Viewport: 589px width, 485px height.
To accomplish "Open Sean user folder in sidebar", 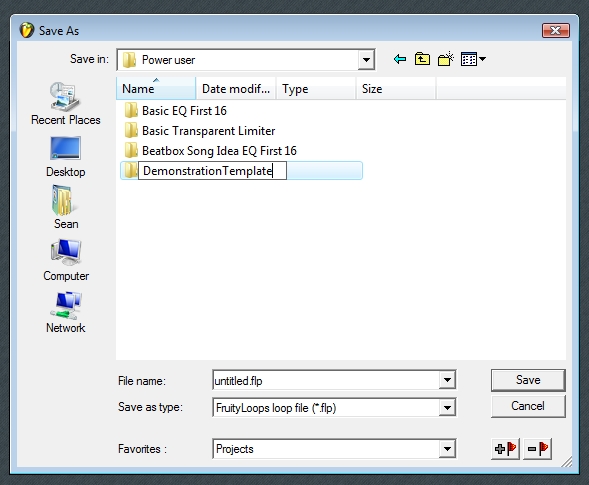I will click(66, 208).
